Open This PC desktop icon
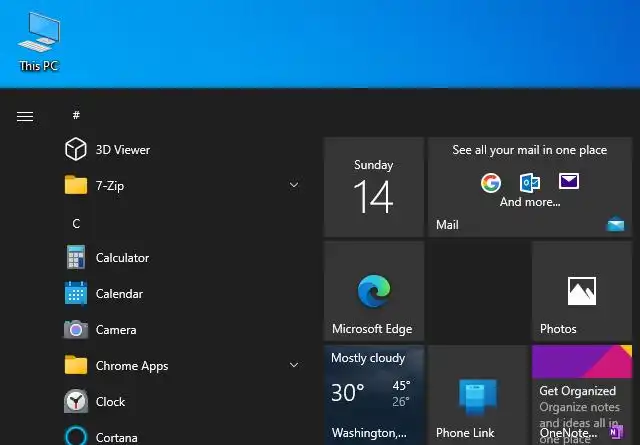The width and height of the screenshot is (640, 445). (x=39, y=42)
